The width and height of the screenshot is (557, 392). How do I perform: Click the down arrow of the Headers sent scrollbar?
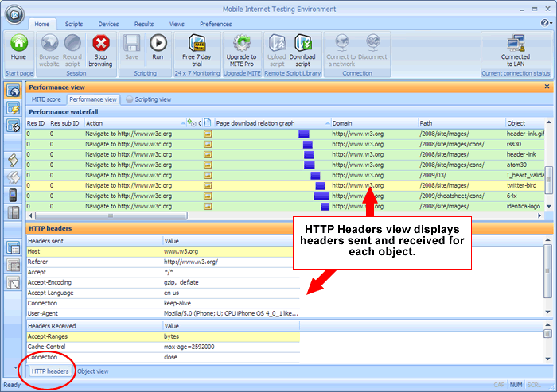[x=547, y=312]
